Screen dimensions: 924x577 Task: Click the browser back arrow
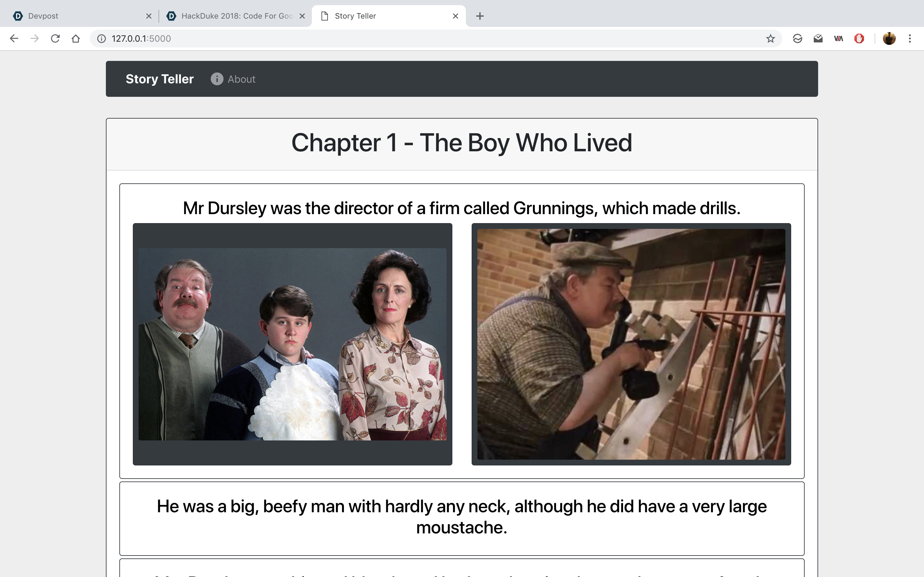[14, 38]
